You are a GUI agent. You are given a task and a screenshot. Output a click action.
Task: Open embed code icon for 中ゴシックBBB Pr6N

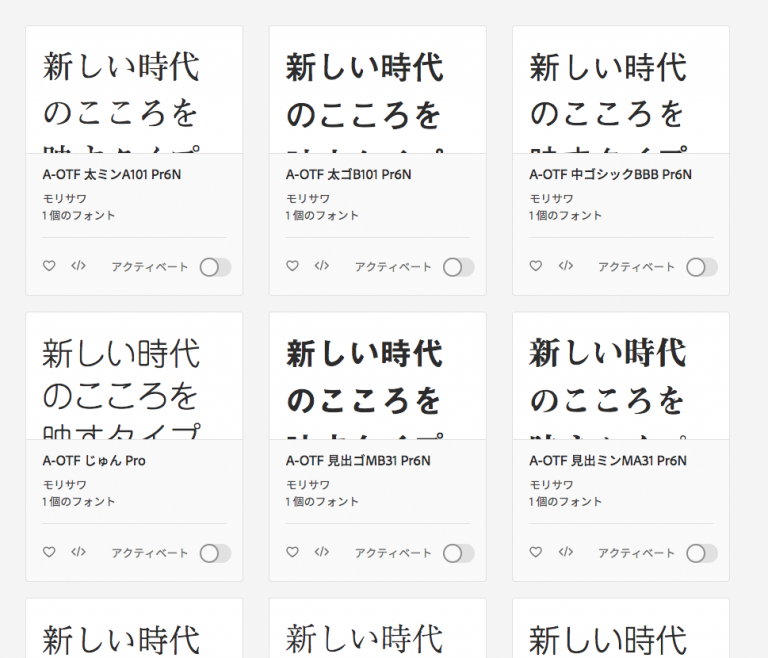[x=566, y=266]
